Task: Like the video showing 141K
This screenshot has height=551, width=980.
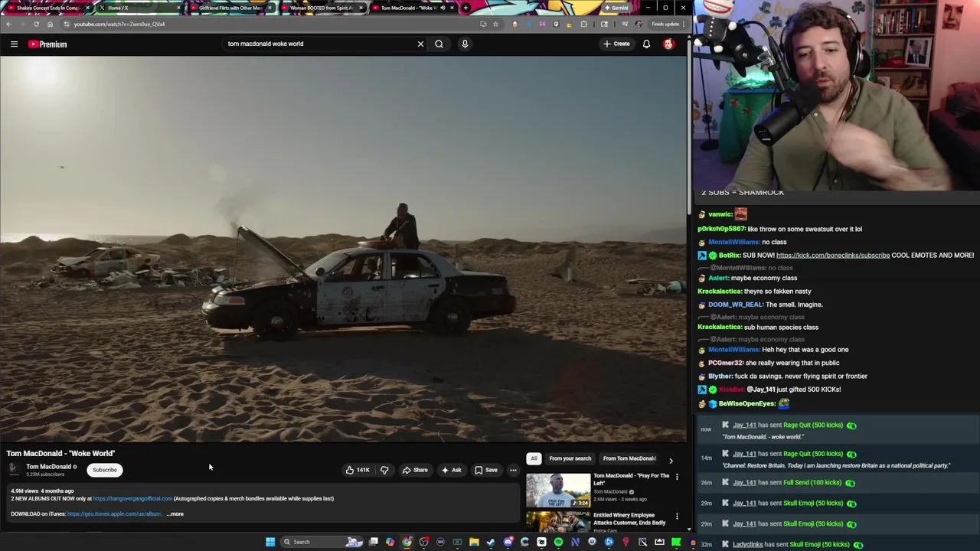Action: tap(358, 470)
